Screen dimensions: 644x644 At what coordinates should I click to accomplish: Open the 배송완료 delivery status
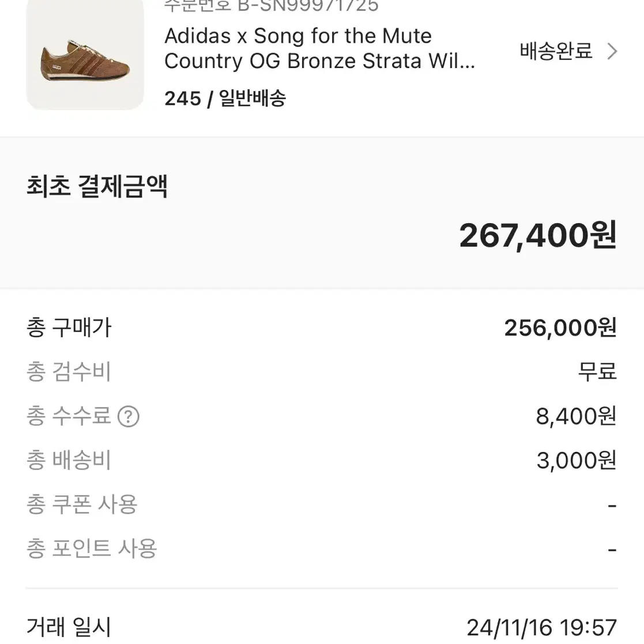pos(556,51)
